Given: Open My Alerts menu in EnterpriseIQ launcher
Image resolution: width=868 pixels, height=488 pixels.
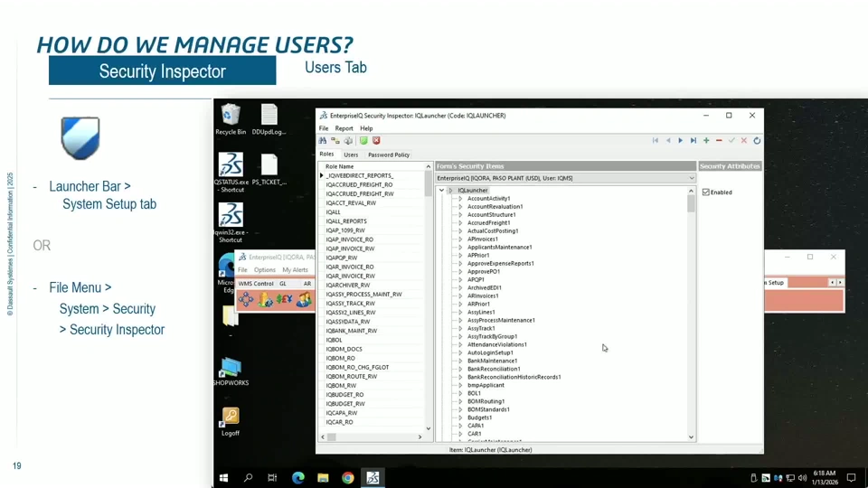Looking at the screenshot, I should point(295,270).
